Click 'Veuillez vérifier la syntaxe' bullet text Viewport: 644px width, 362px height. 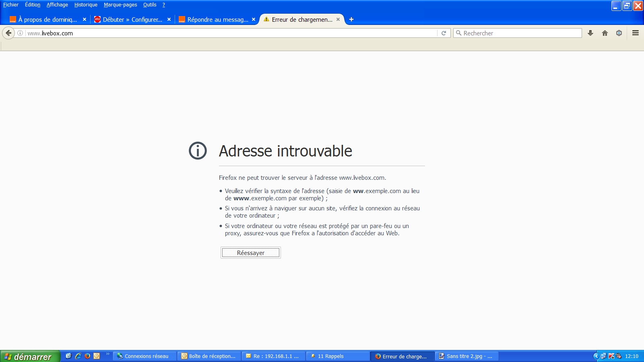pos(322,195)
